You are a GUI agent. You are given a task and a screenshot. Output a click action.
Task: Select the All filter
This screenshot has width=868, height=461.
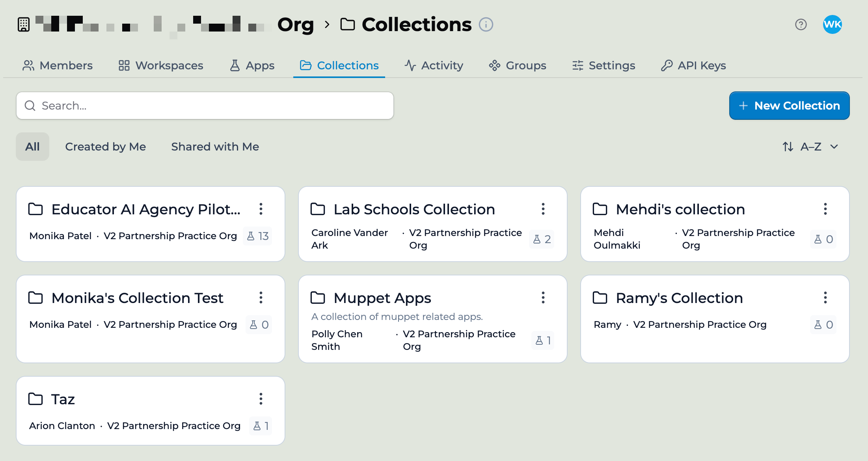32,147
